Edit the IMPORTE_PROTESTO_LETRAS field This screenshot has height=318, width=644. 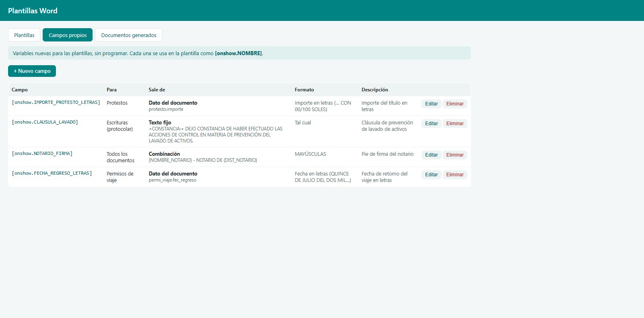pos(431,104)
